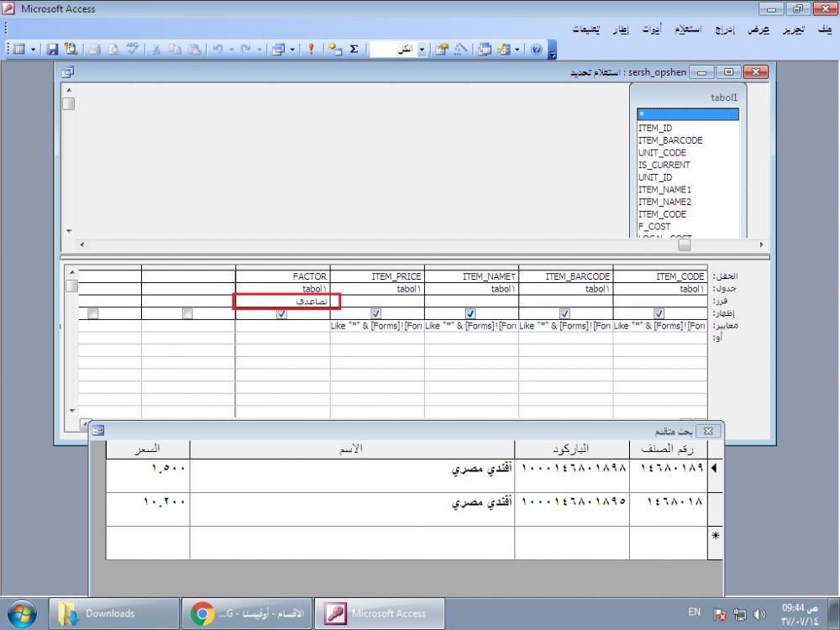Image resolution: width=840 pixels, height=630 pixels.
Task: Open the Redo history dropdown arrow
Action: point(260,50)
